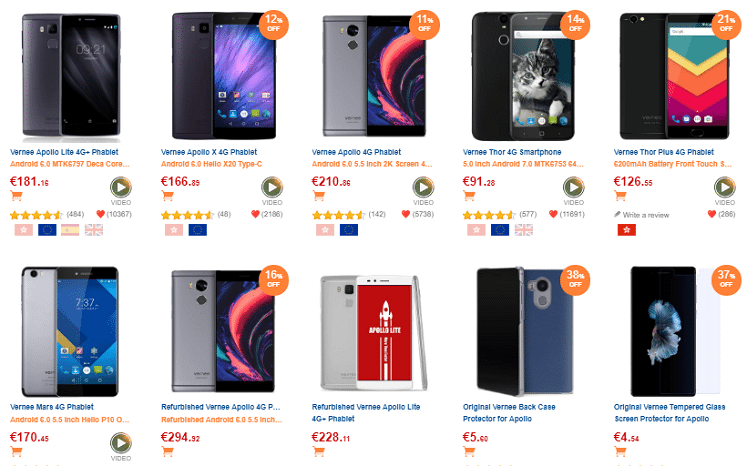Play Vernee Mars 4G Phablet video
The height and width of the screenshot is (466, 747).
pyautogui.click(x=121, y=443)
